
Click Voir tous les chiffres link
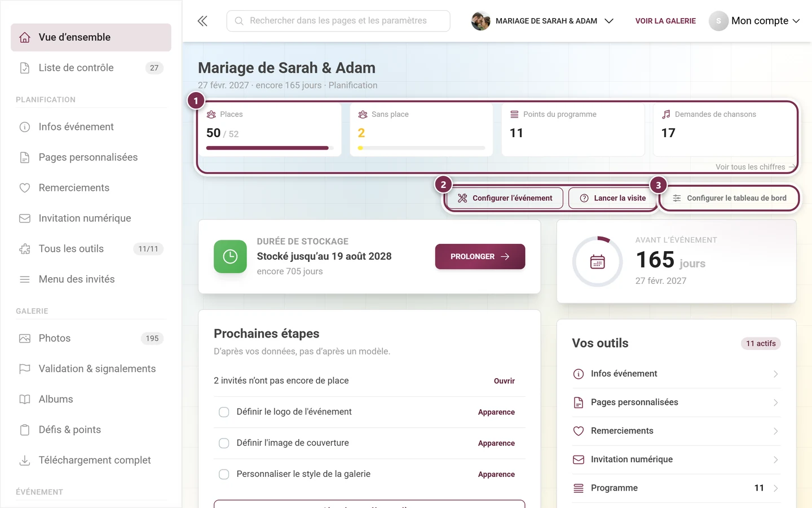[x=755, y=167]
